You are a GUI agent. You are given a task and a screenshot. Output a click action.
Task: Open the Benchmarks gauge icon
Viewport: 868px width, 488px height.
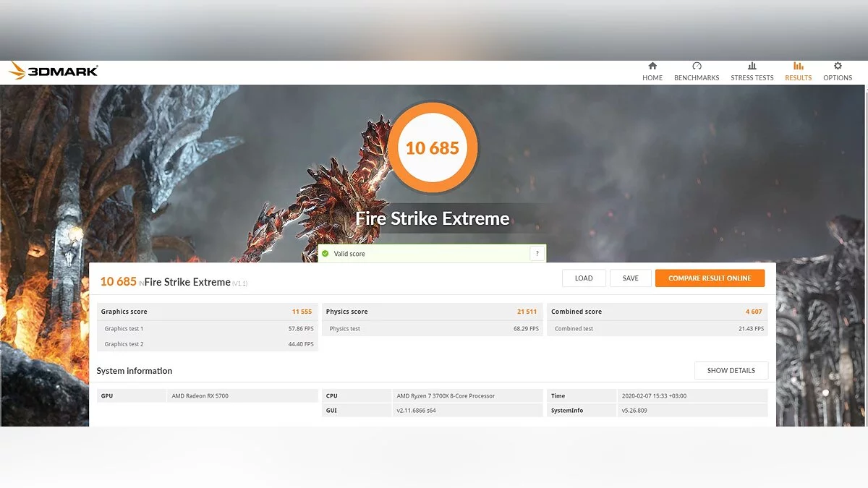pos(697,66)
